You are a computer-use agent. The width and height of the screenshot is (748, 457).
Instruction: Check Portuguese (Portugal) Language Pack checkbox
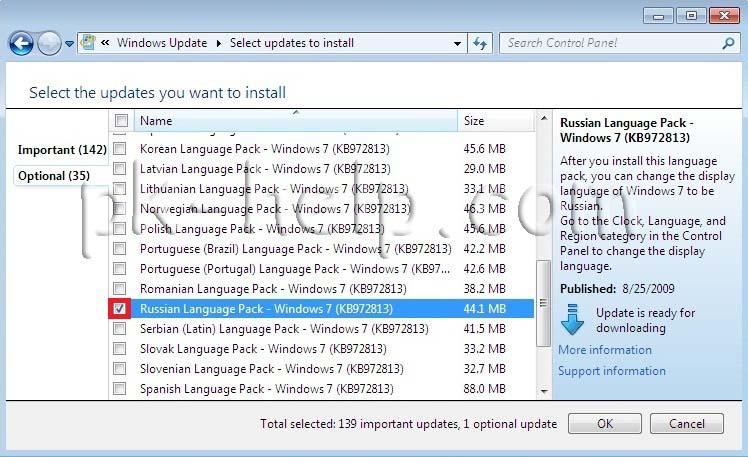pyautogui.click(x=120, y=269)
